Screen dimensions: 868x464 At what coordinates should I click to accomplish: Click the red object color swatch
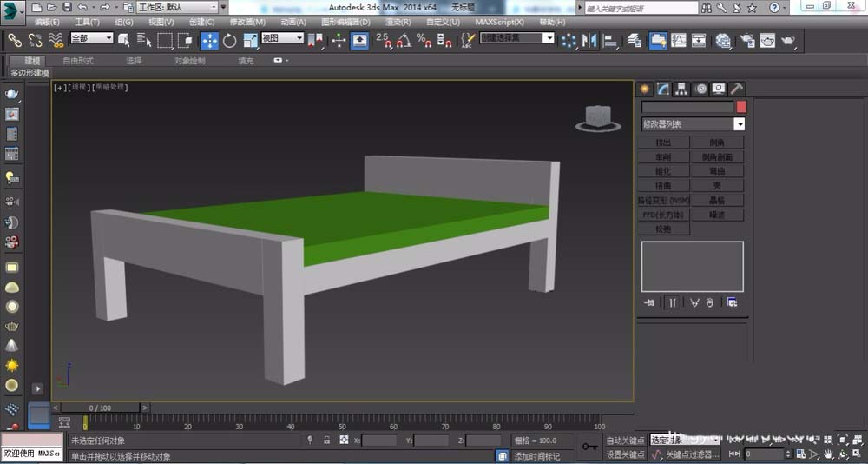point(741,106)
